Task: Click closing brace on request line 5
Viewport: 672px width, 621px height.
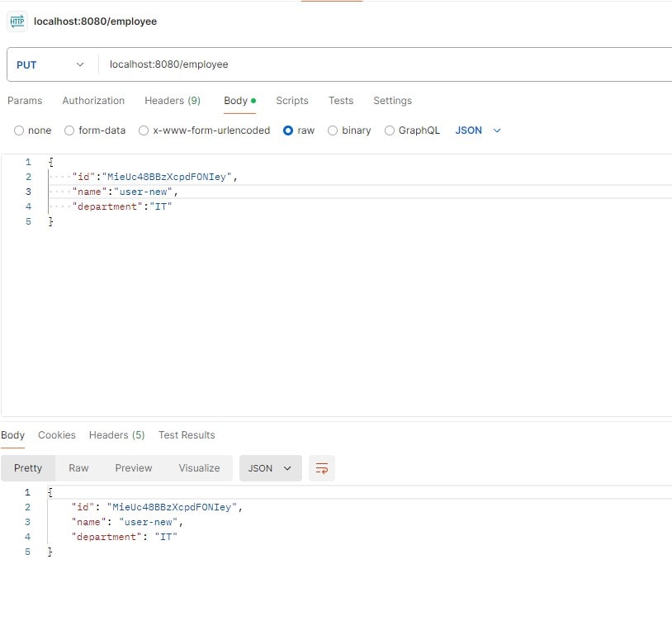Action: [x=50, y=221]
